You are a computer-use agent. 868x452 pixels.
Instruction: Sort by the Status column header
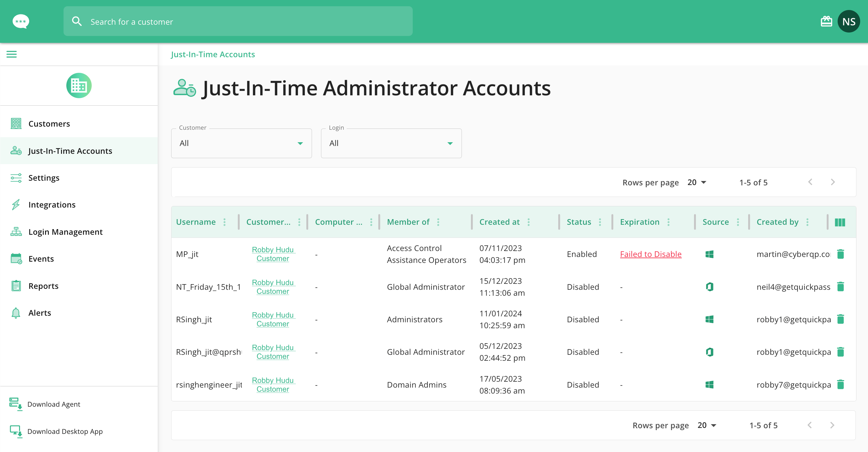pyautogui.click(x=579, y=222)
